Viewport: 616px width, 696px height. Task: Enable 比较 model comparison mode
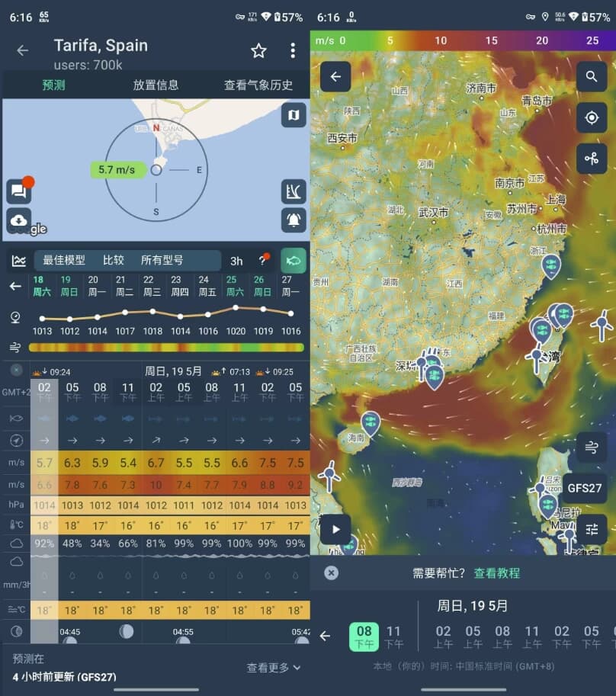click(113, 260)
